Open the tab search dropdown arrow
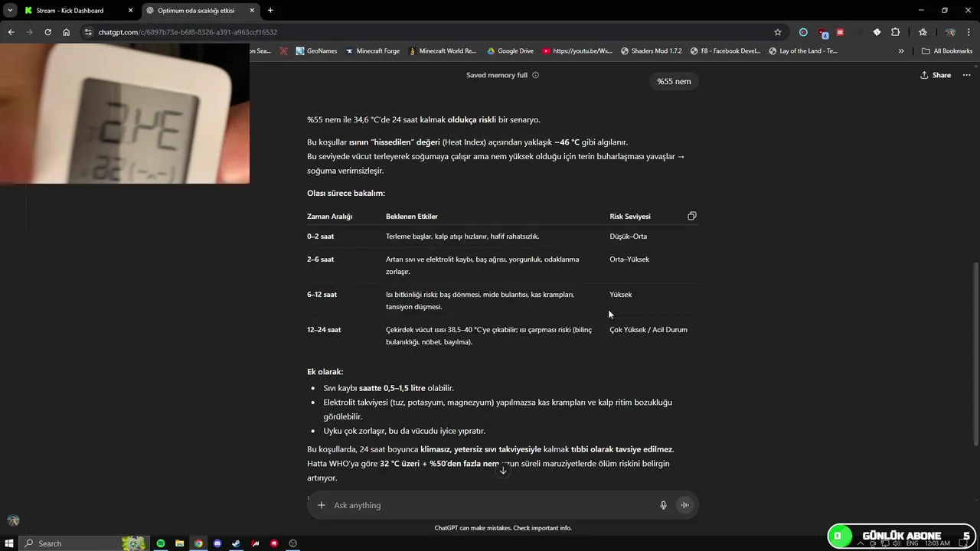This screenshot has height=551, width=980. pyautogui.click(x=10, y=10)
